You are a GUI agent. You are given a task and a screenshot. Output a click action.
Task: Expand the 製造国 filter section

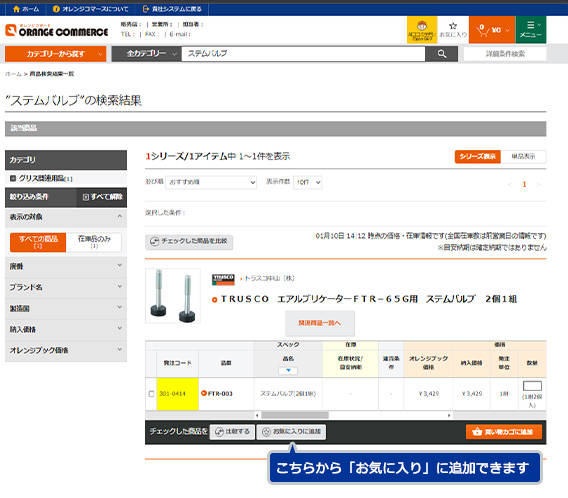click(66, 308)
